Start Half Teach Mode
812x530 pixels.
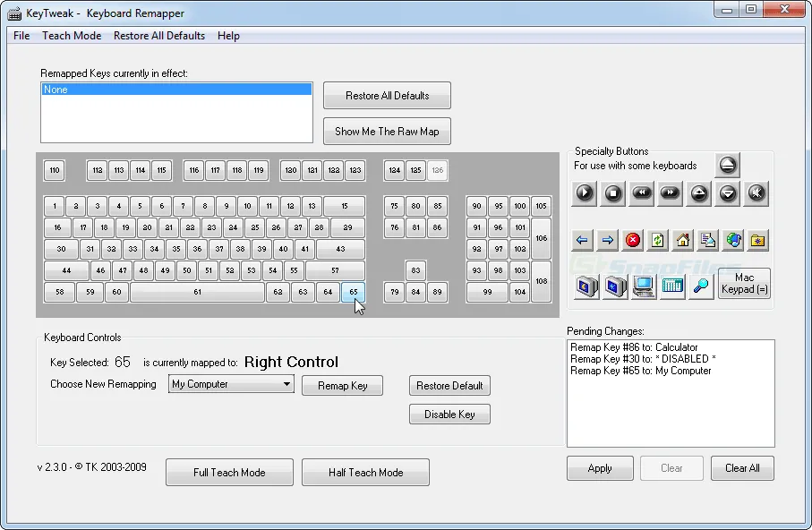[x=365, y=472]
